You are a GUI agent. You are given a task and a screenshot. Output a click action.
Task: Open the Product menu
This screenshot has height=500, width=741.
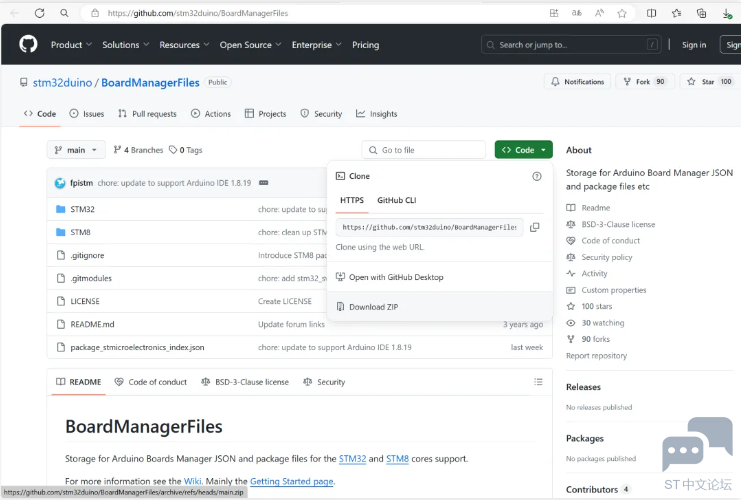71,45
